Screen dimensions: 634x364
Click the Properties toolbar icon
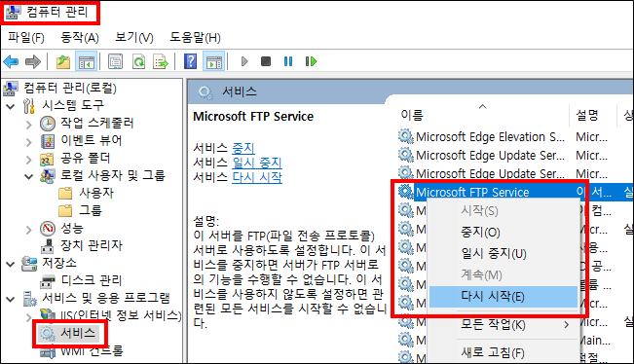[115, 62]
